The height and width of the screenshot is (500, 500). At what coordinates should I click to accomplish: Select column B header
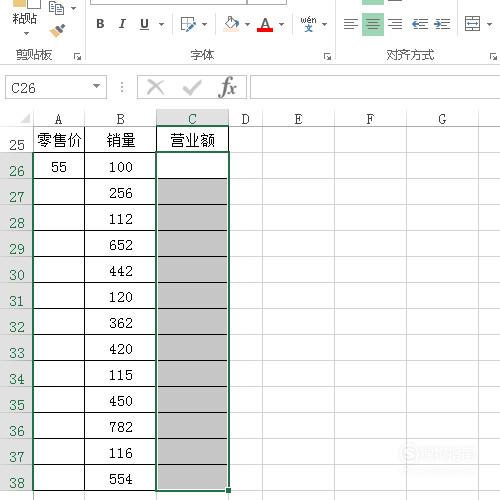(x=120, y=119)
